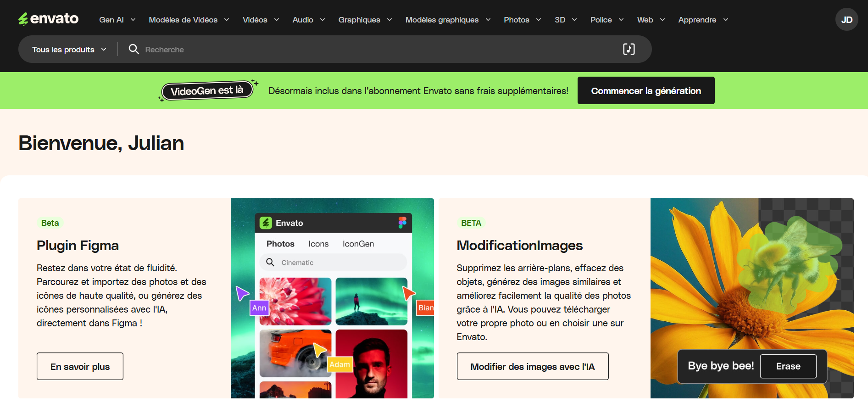Click the audio/visual search icon in the search bar

[x=629, y=49]
